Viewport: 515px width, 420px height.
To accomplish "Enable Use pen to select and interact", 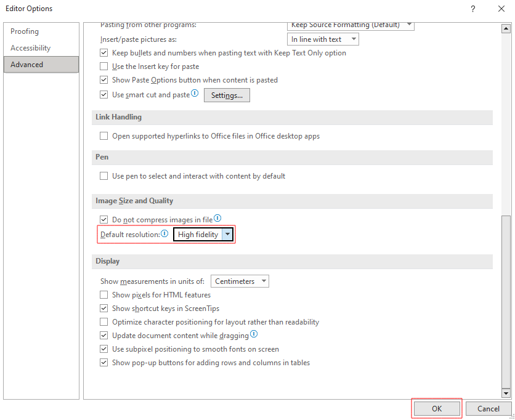I will pyautogui.click(x=103, y=176).
